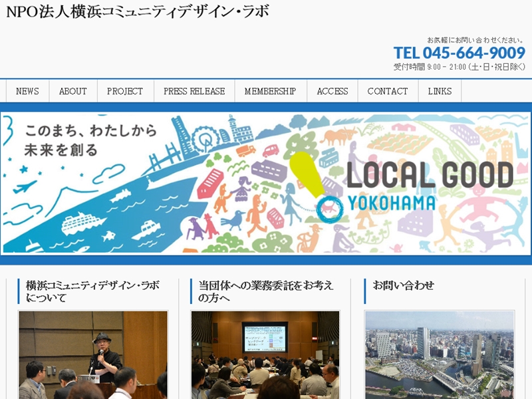Open the PRESS RELEASE section

pyautogui.click(x=194, y=91)
